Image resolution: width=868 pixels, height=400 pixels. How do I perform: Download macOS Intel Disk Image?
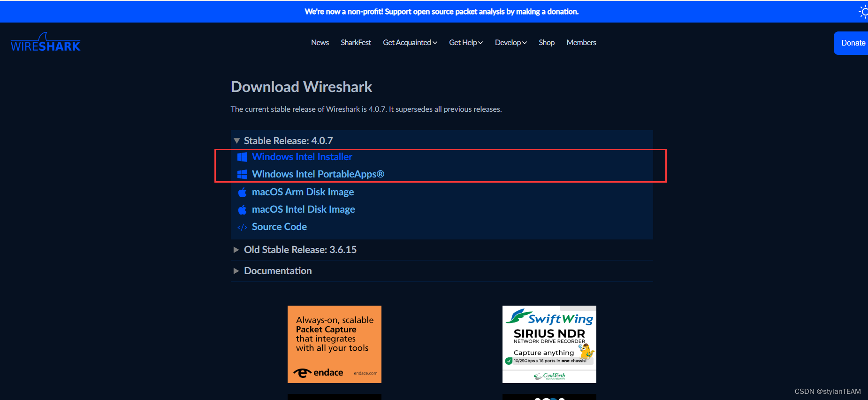click(303, 209)
